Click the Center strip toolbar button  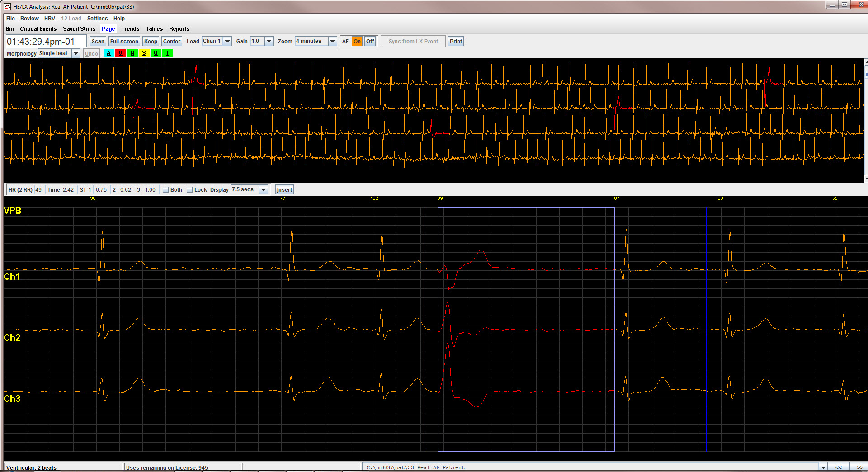171,41
